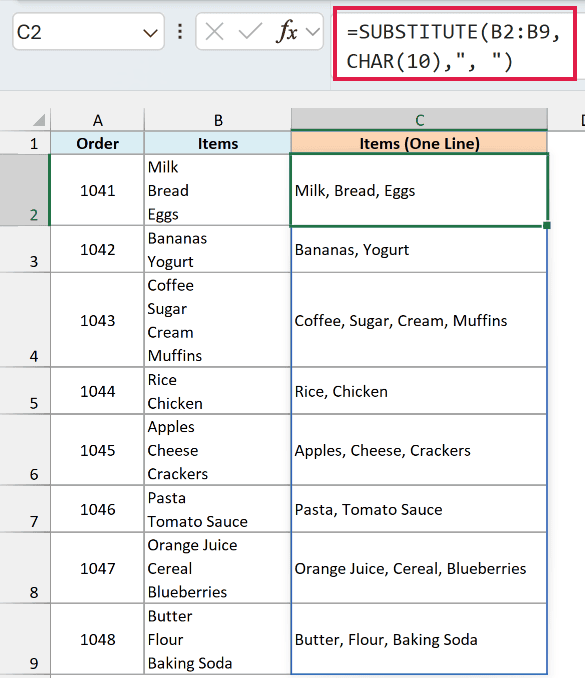Click the cell listing Rice and Chicken vertically
Viewport: 585px width, 678px height.
(218, 391)
